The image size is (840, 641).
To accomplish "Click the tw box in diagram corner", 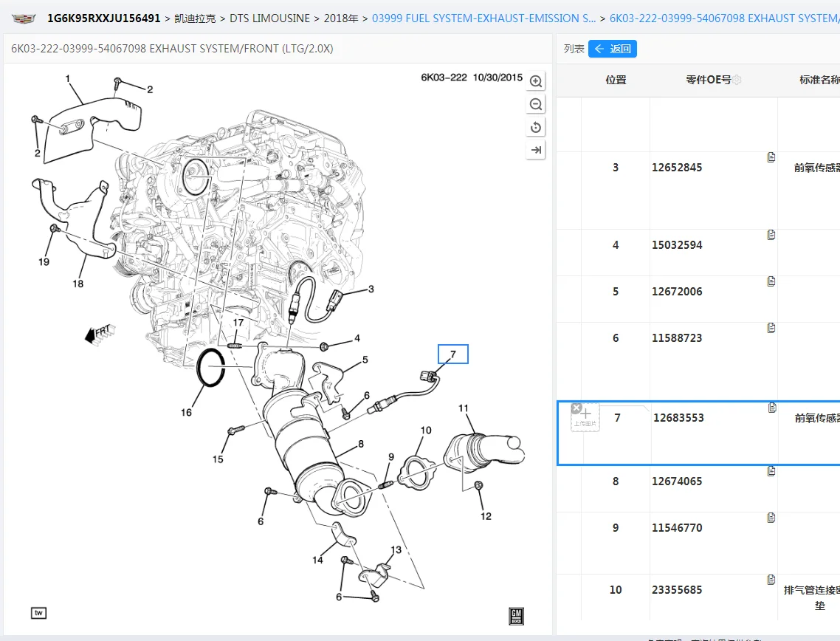I will 38,613.
